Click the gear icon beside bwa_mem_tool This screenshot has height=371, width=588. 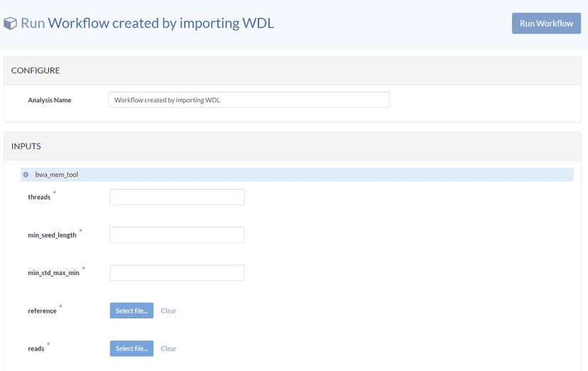pos(26,175)
